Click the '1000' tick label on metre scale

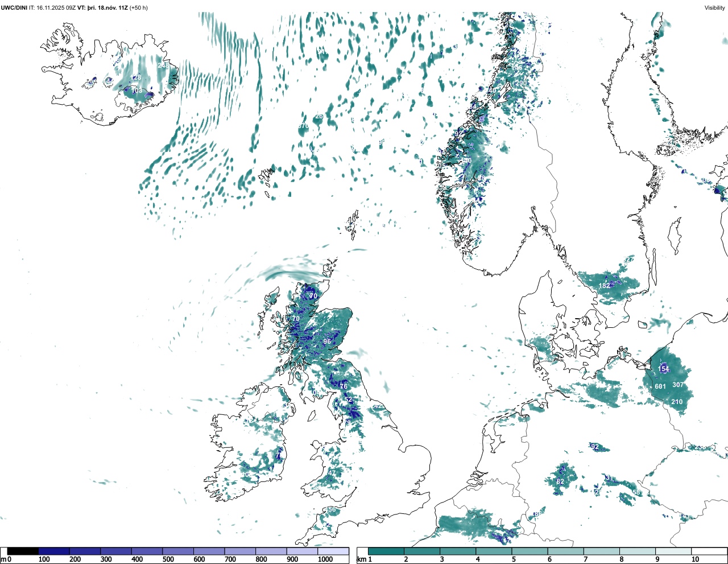pos(325,559)
